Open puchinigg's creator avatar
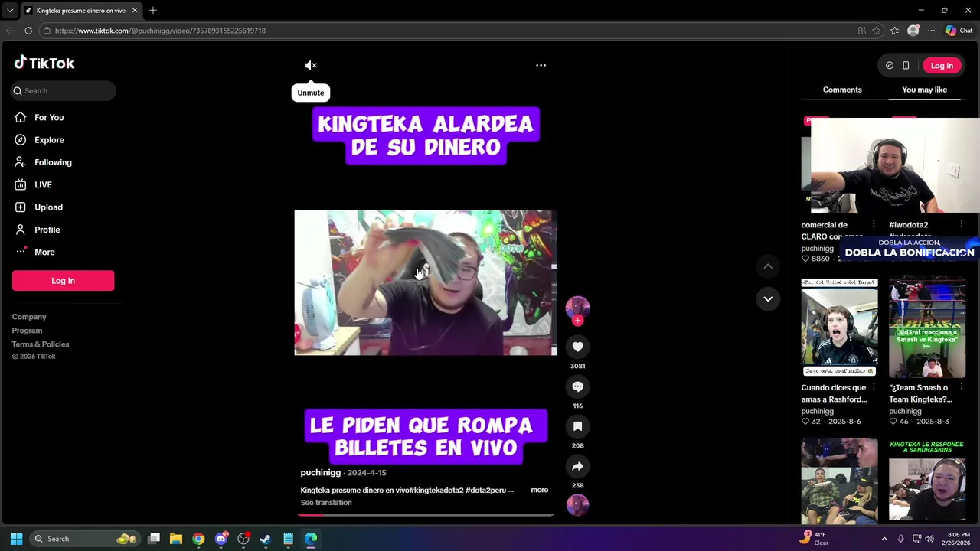The height and width of the screenshot is (551, 980). pos(577,307)
